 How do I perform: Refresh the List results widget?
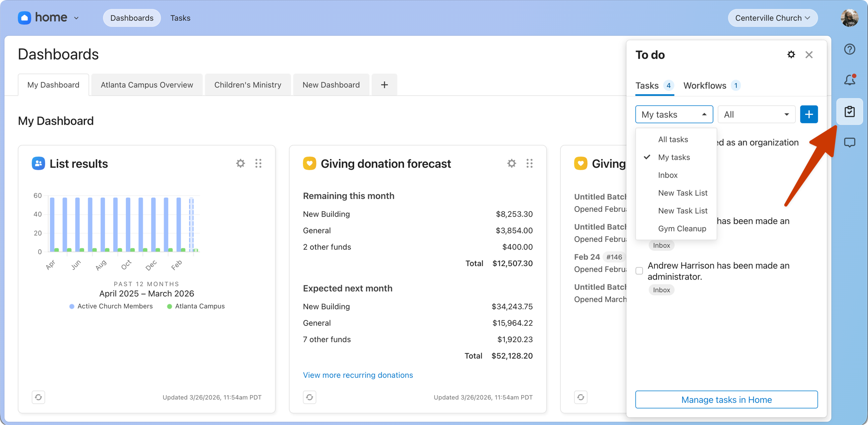[x=38, y=397]
